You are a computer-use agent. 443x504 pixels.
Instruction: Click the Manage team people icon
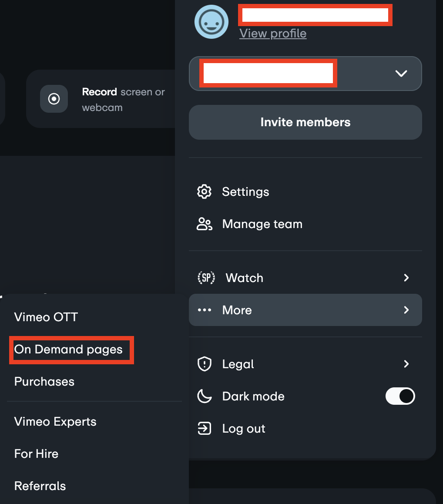(204, 224)
